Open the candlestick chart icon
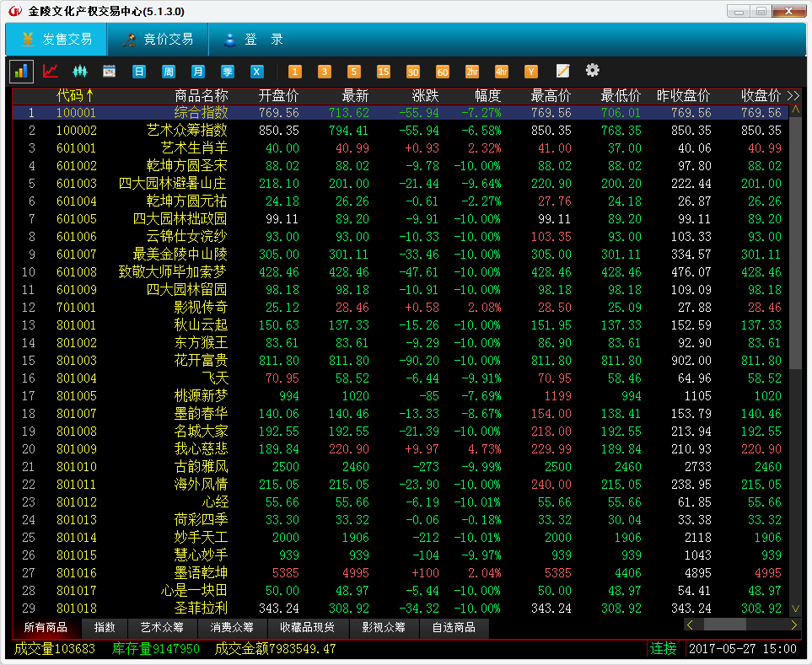Screen dimensions: 812x665 [80, 71]
